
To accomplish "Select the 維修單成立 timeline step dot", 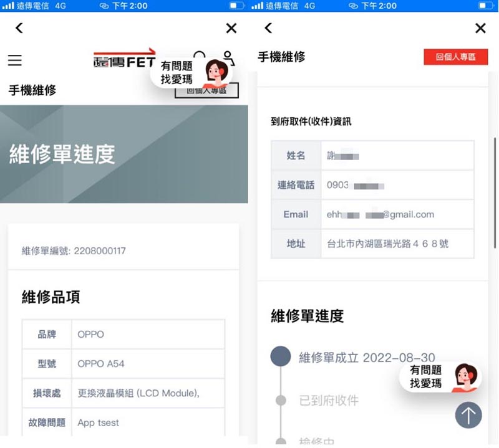I will pyautogui.click(x=281, y=356).
